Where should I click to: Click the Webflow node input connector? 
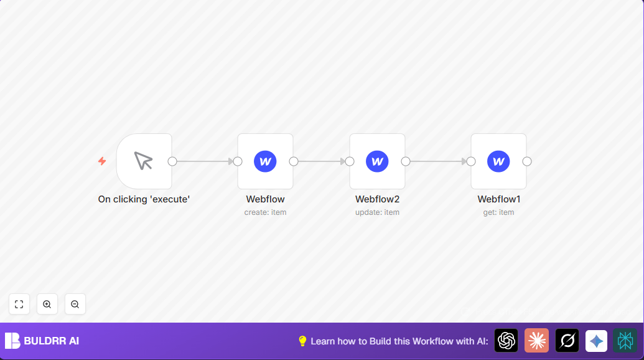coord(238,161)
